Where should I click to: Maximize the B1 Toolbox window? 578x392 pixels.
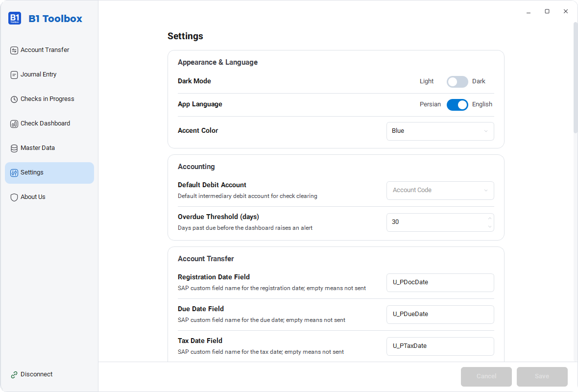[547, 11]
